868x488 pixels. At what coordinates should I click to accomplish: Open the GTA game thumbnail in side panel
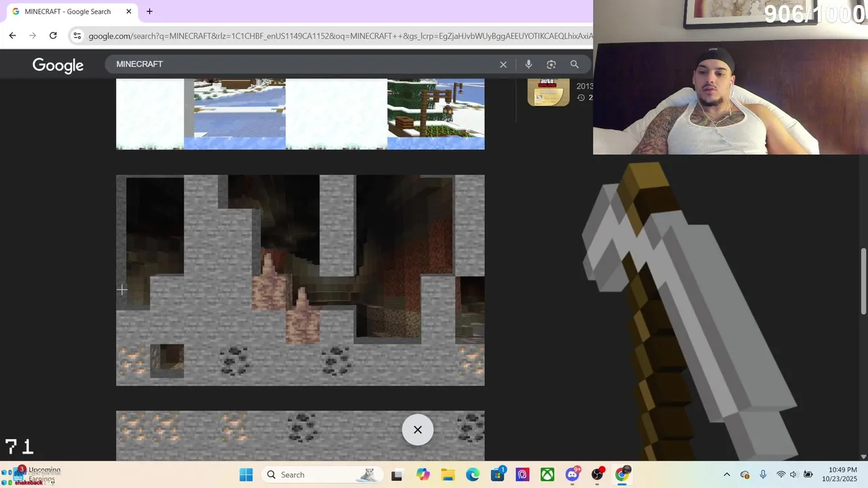click(549, 92)
